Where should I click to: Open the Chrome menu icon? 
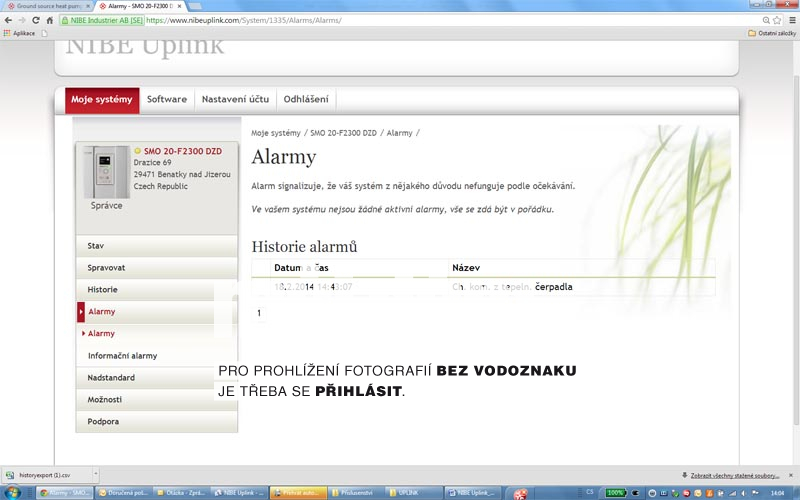tap(790, 20)
